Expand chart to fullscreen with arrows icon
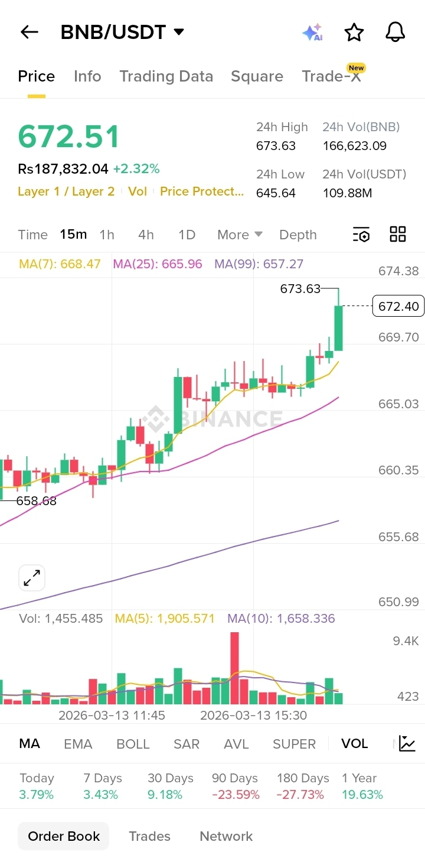Viewport: 425px width, 868px height. pyautogui.click(x=32, y=578)
